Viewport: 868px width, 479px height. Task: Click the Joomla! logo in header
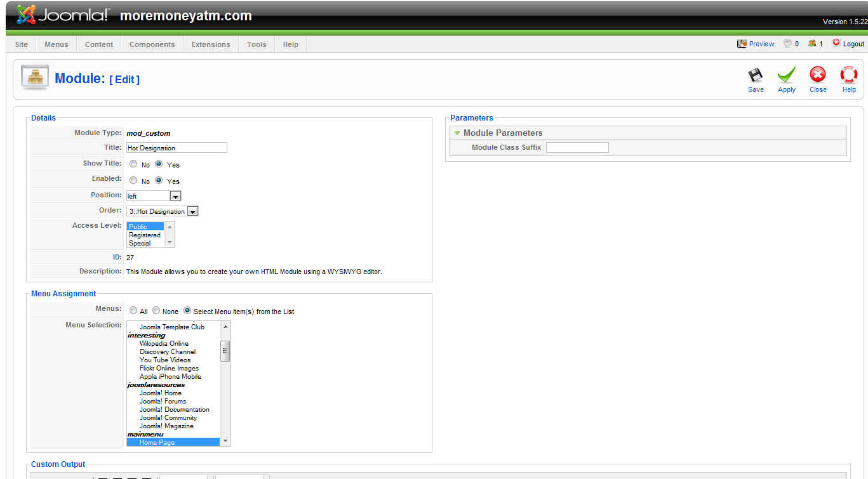click(62, 15)
